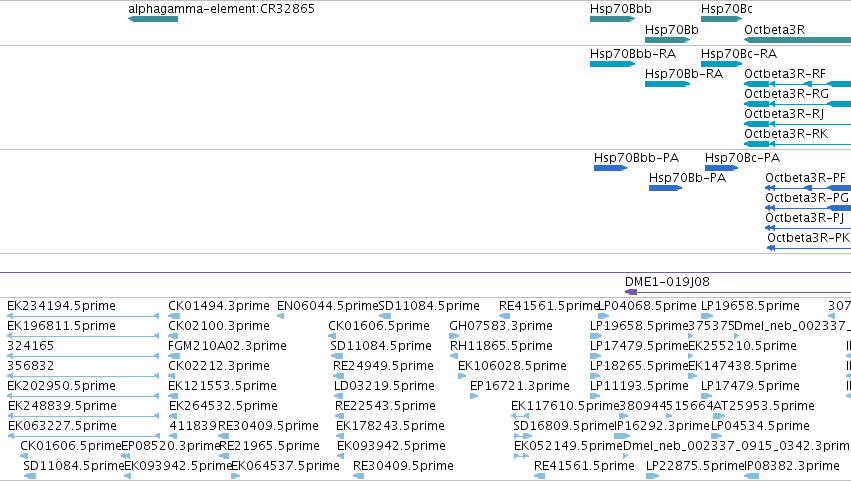The image size is (851, 481).
Task: Click the CK02100.3prime EST label
Action: pos(219,326)
